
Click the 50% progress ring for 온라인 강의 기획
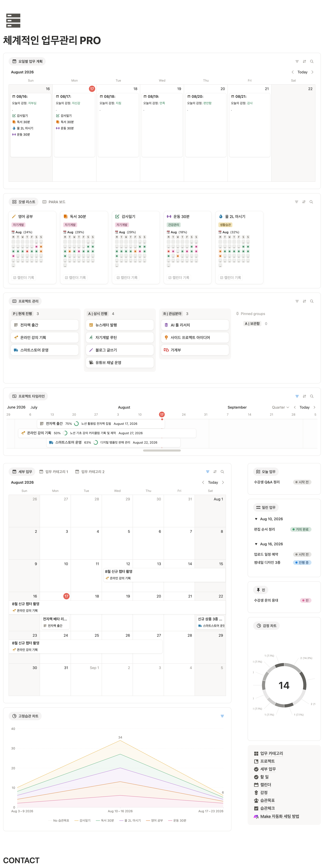coord(65,433)
